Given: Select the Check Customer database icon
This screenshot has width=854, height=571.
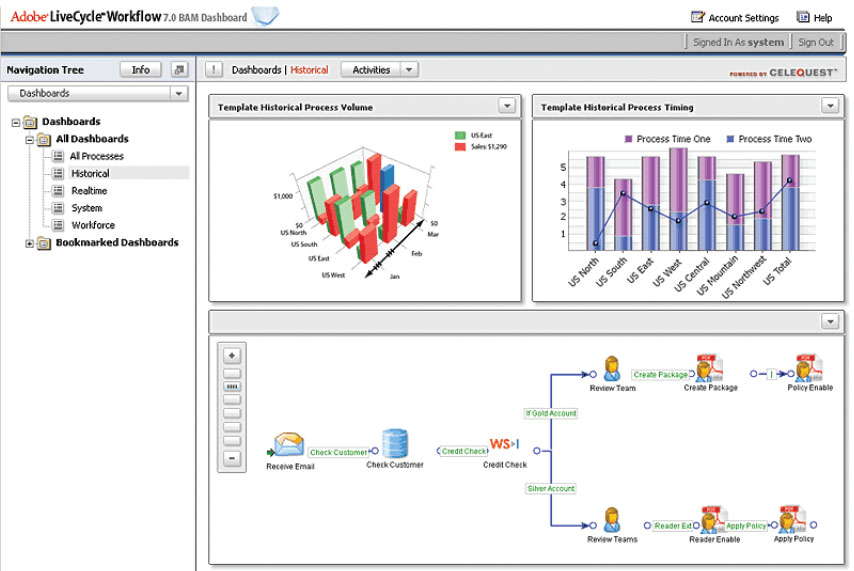Looking at the screenshot, I should [x=395, y=443].
